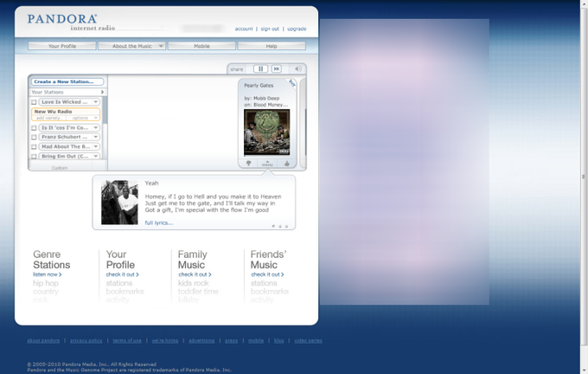This screenshot has height=374, width=588.
Task: Open the Help menu tab
Action: click(x=272, y=46)
